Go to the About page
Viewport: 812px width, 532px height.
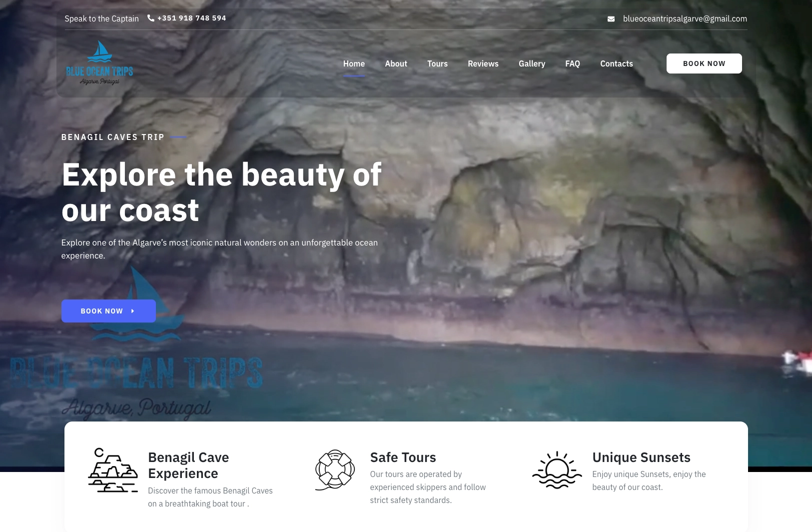(396, 63)
